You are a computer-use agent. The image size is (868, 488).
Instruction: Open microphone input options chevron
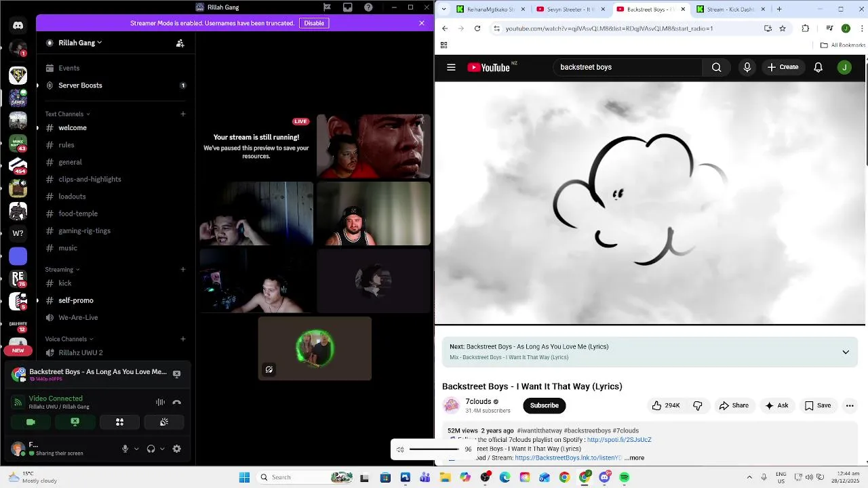click(136, 449)
